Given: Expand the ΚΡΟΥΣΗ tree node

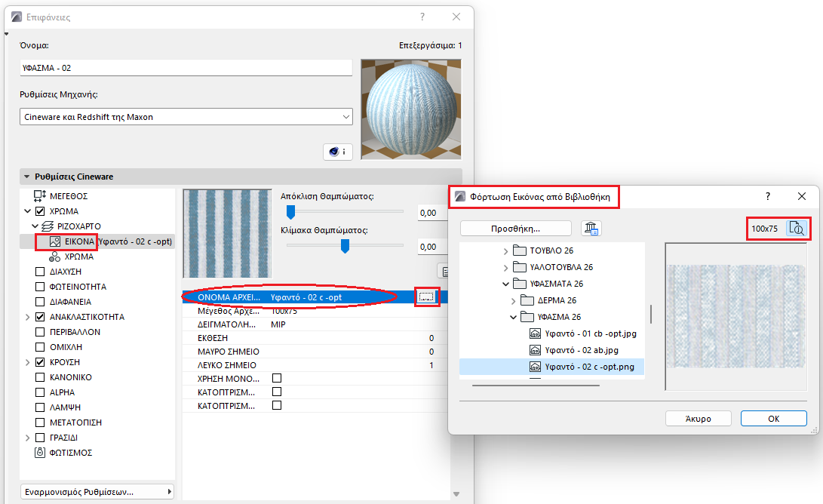Looking at the screenshot, I should coord(27,362).
